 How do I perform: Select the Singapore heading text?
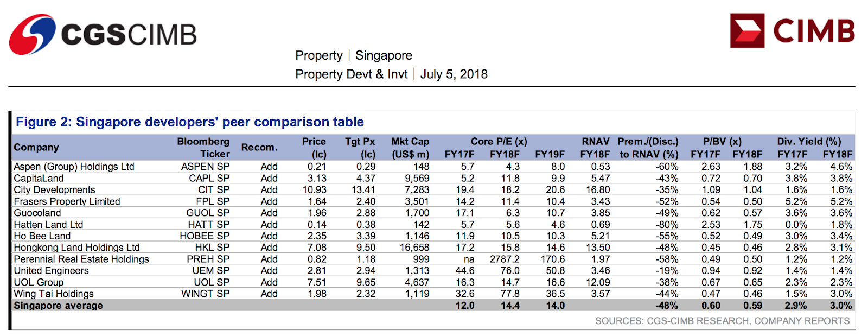(384, 55)
